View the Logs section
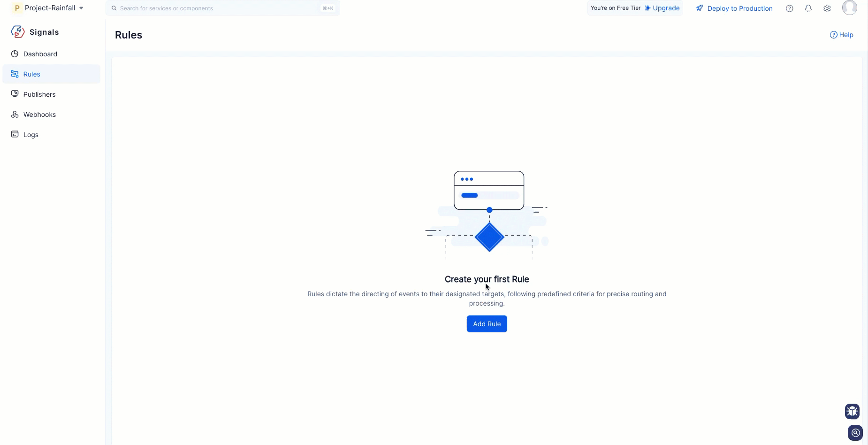This screenshot has height=445, width=868. 31,135
